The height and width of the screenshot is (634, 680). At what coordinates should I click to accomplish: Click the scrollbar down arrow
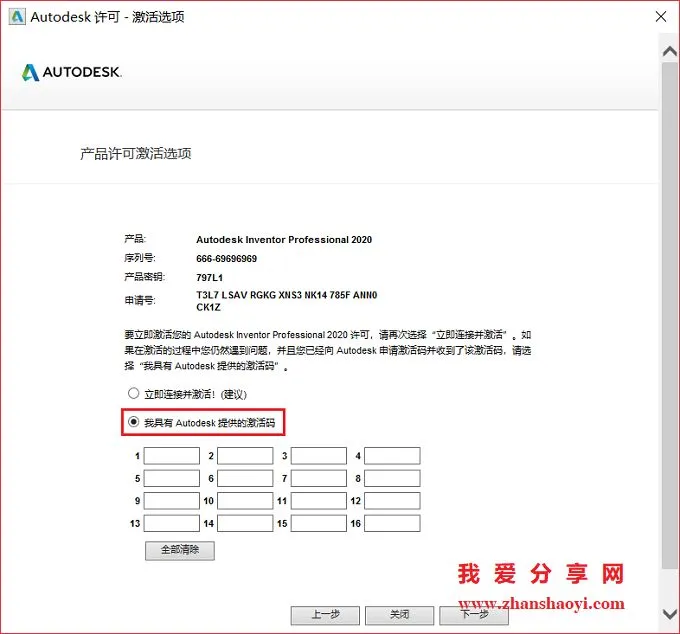(x=670, y=614)
